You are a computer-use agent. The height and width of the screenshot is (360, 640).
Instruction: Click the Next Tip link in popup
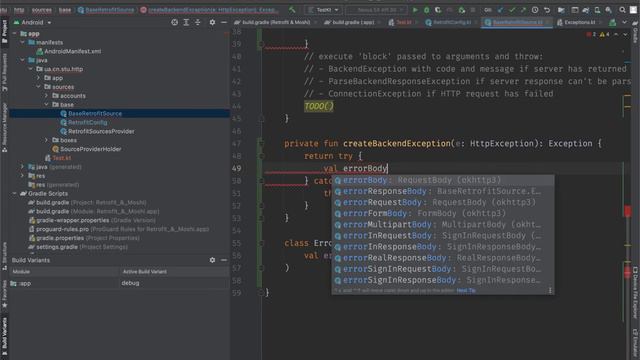click(x=466, y=290)
